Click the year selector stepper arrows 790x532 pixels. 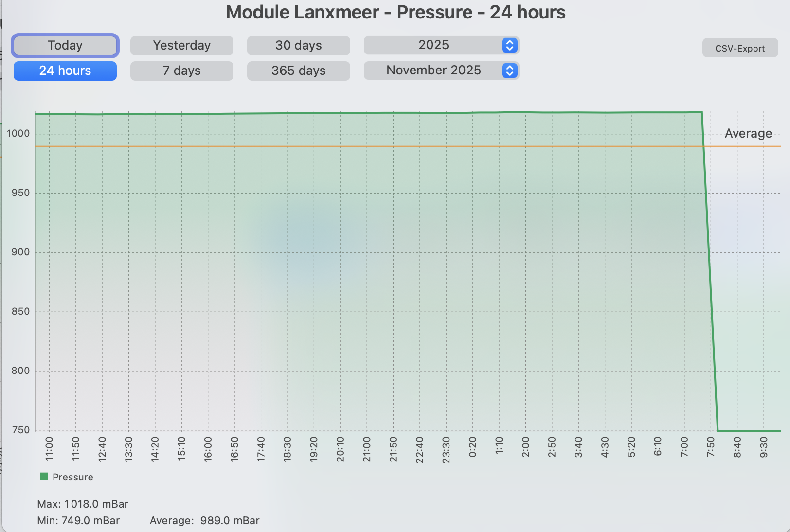pyautogui.click(x=509, y=45)
